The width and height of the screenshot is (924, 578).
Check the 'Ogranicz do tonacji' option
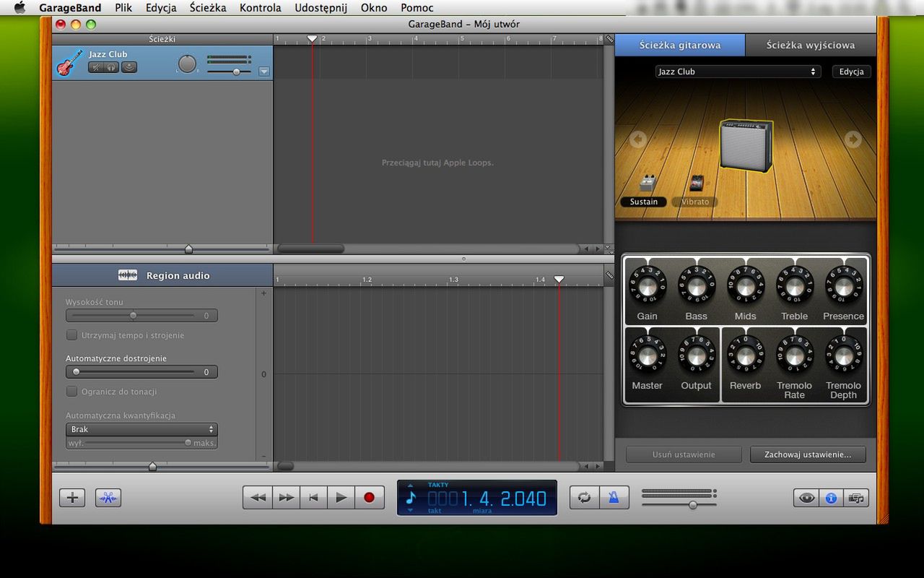71,392
